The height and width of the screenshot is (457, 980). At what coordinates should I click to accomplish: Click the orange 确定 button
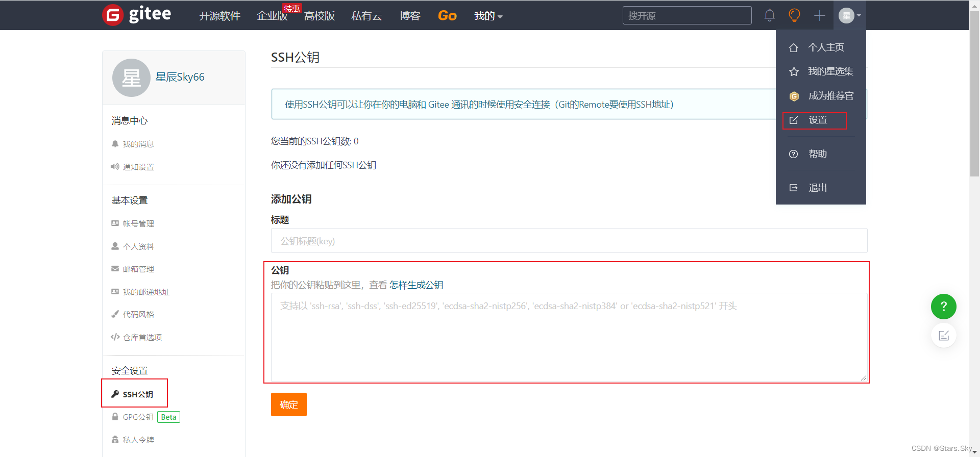pos(289,404)
